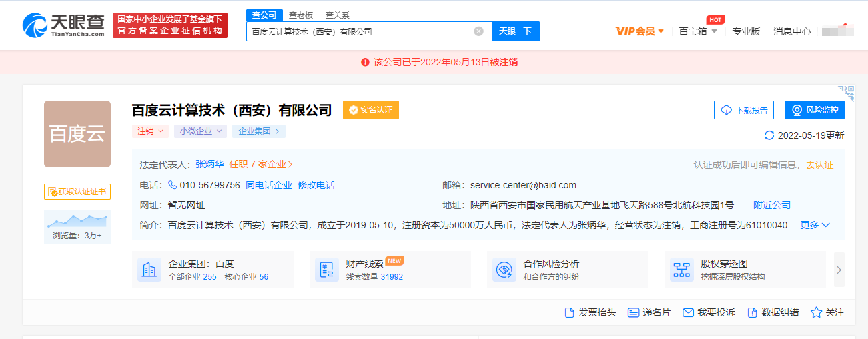Open 全部企业 255 link
The width and height of the screenshot is (868, 339).
point(193,276)
